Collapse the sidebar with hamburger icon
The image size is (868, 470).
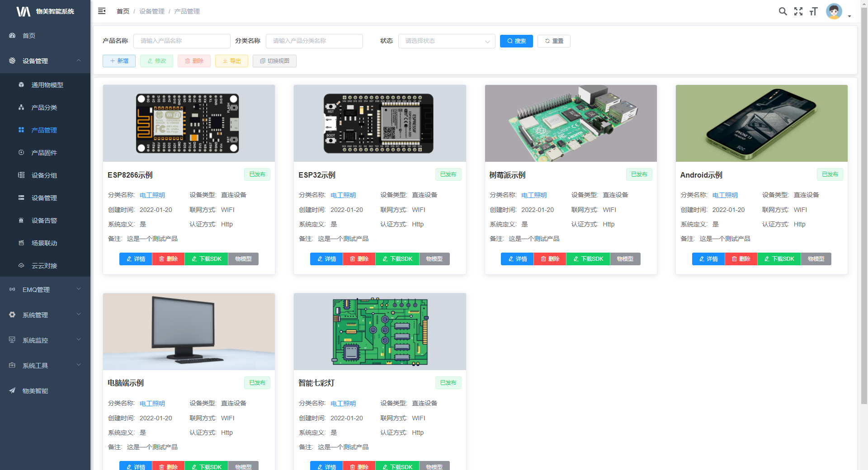point(102,11)
